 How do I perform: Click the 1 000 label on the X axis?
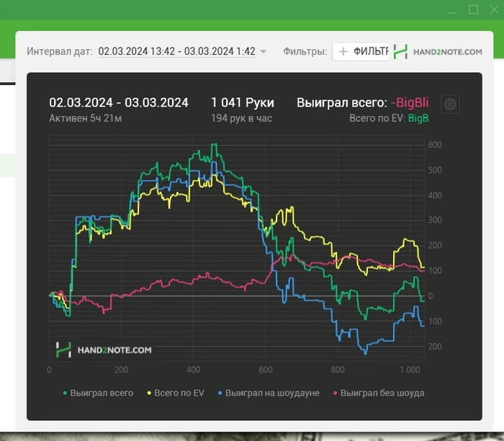[410, 370]
